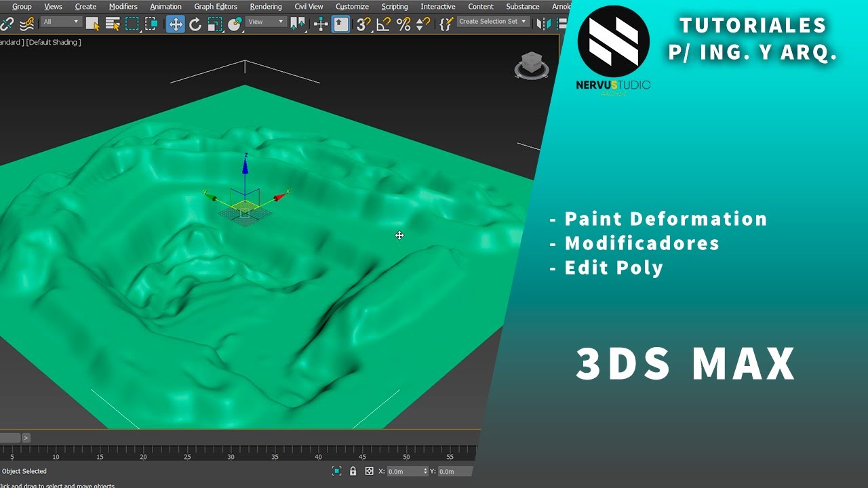
Task: Activate the Select and Place tool
Action: coord(235,24)
